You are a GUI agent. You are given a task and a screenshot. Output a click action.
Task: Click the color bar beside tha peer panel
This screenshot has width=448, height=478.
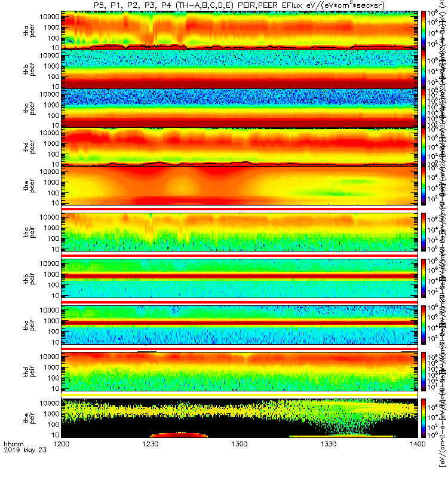coord(424,30)
